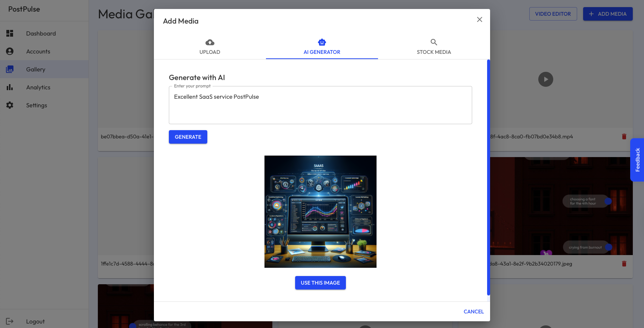Click the dialog vertical scrollbar
This screenshot has width=644, height=328.
point(488,178)
